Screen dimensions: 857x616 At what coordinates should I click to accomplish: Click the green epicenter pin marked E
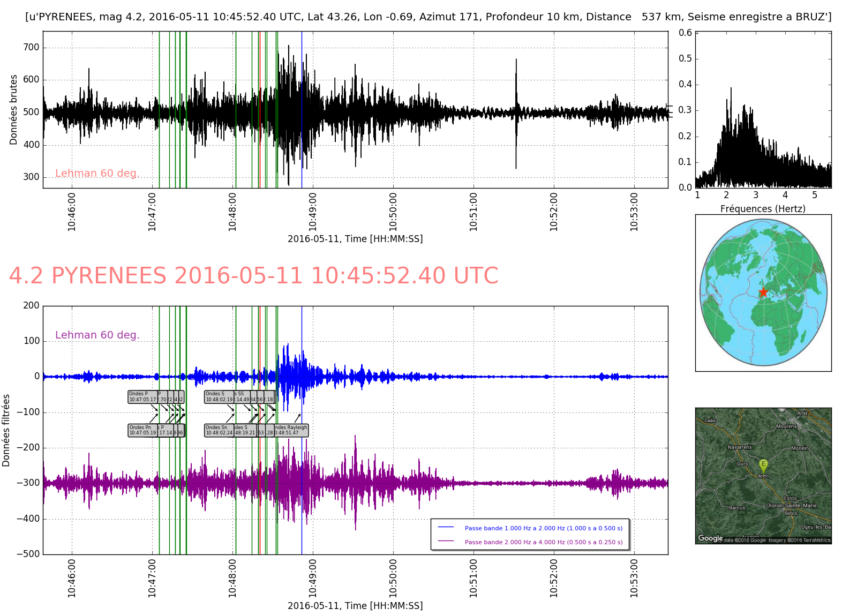763,465
